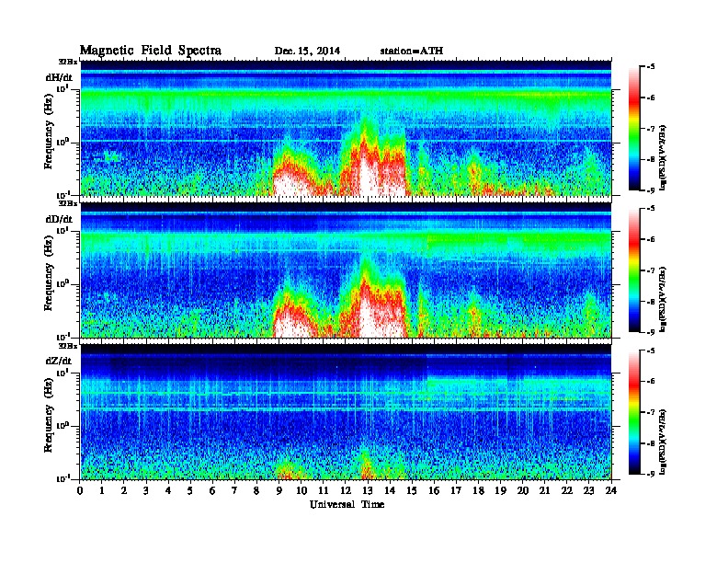Click hour 24 on the Universal Time axis

click(611, 490)
